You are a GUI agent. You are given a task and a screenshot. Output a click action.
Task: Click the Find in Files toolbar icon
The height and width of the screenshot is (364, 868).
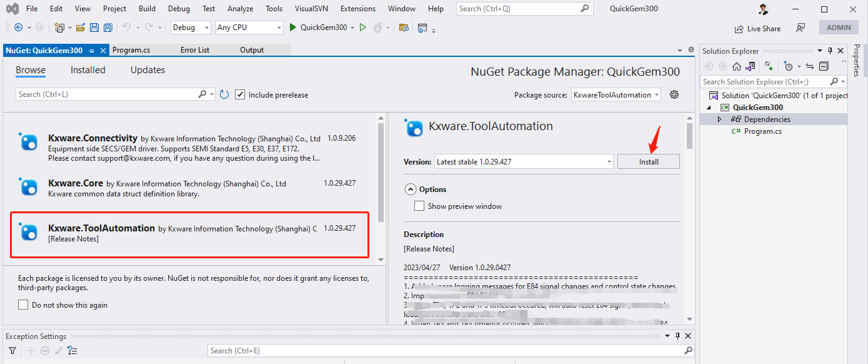404,28
